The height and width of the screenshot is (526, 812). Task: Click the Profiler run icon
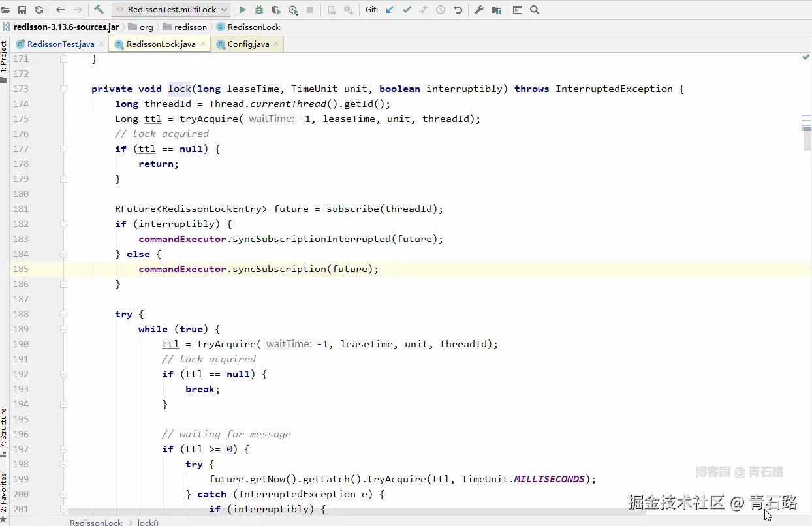293,10
